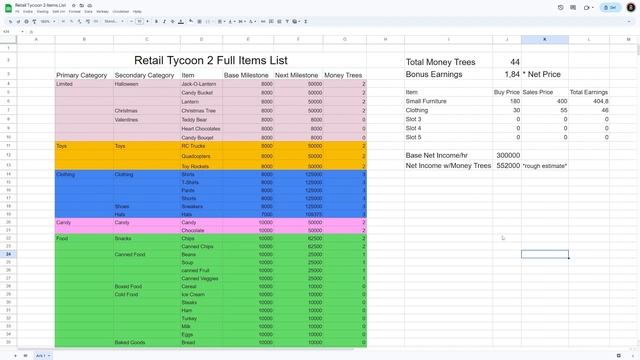Create a filter using funnel icon
This screenshot has height=360, width=640.
[x=287, y=21]
